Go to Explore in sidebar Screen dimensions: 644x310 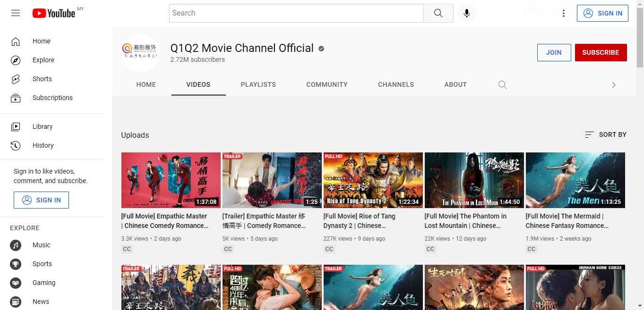[43, 60]
